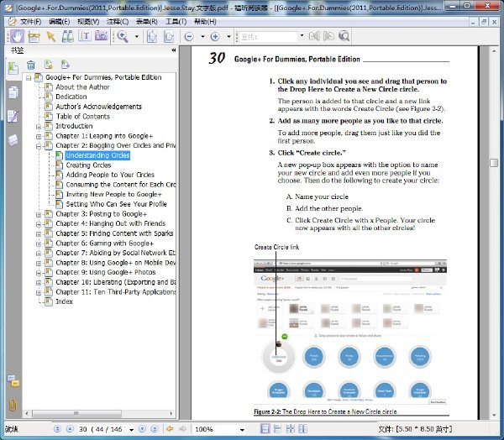Click the page number field in status bar

[x=102, y=429]
